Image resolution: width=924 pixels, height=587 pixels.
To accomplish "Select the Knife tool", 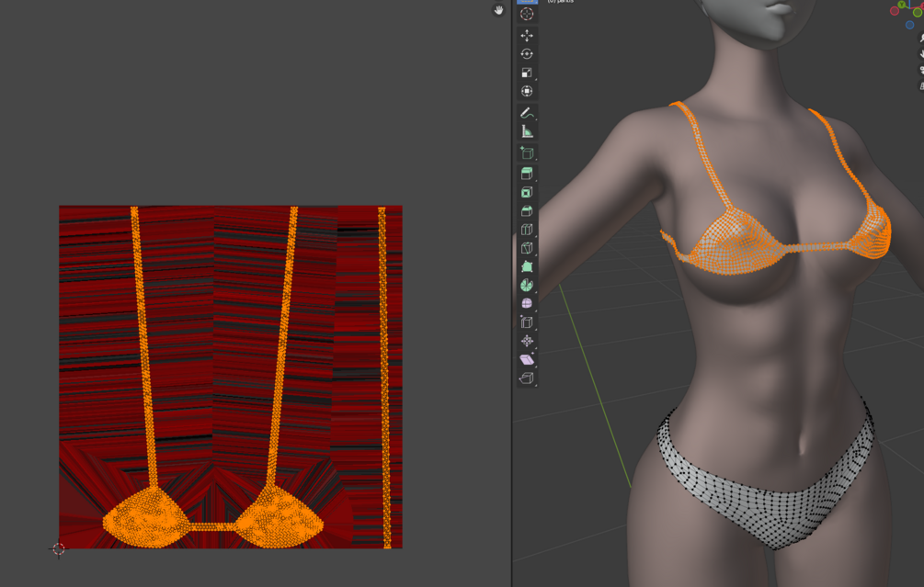I will point(527,248).
